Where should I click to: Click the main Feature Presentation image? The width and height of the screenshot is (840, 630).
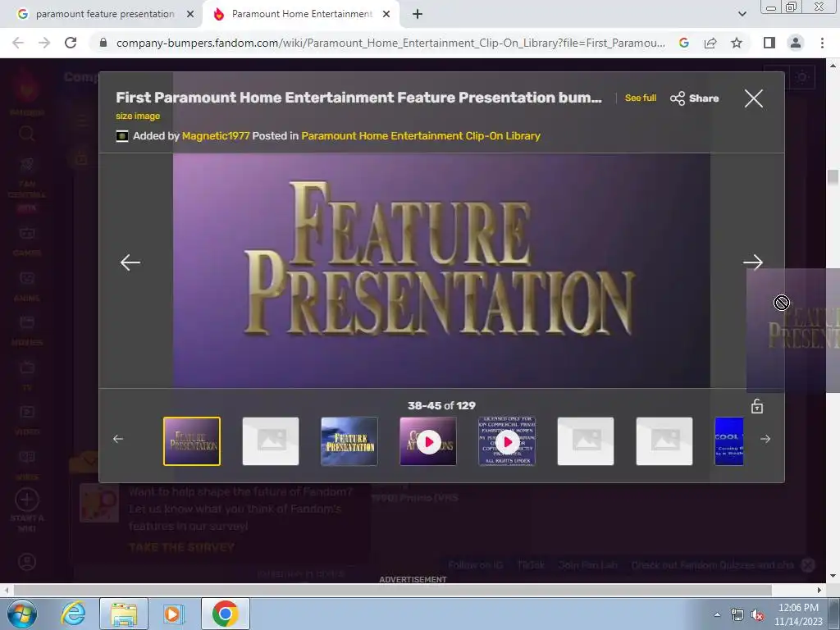click(441, 271)
